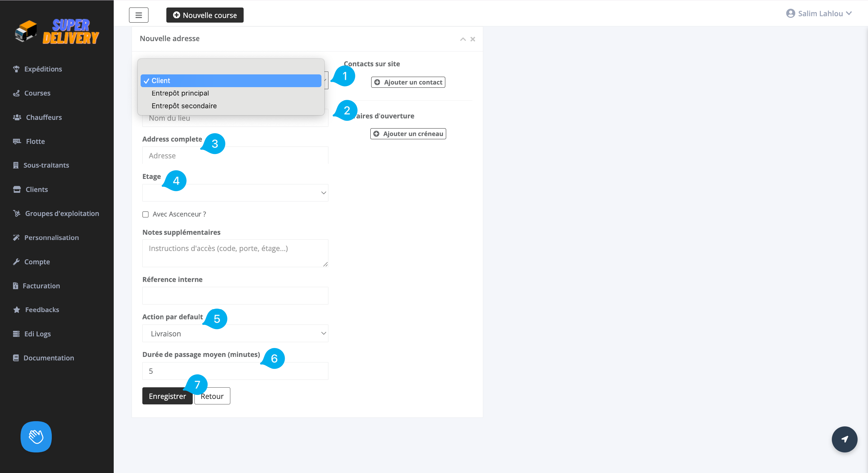This screenshot has width=868, height=473.
Task: Collapse the Nouvelle adresse panel chevron
Action: (463, 39)
